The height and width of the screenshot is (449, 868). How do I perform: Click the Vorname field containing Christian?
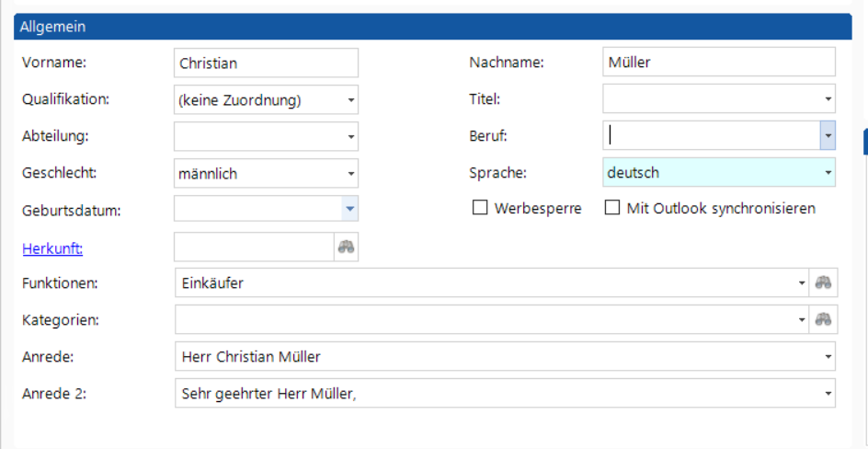pos(267,63)
